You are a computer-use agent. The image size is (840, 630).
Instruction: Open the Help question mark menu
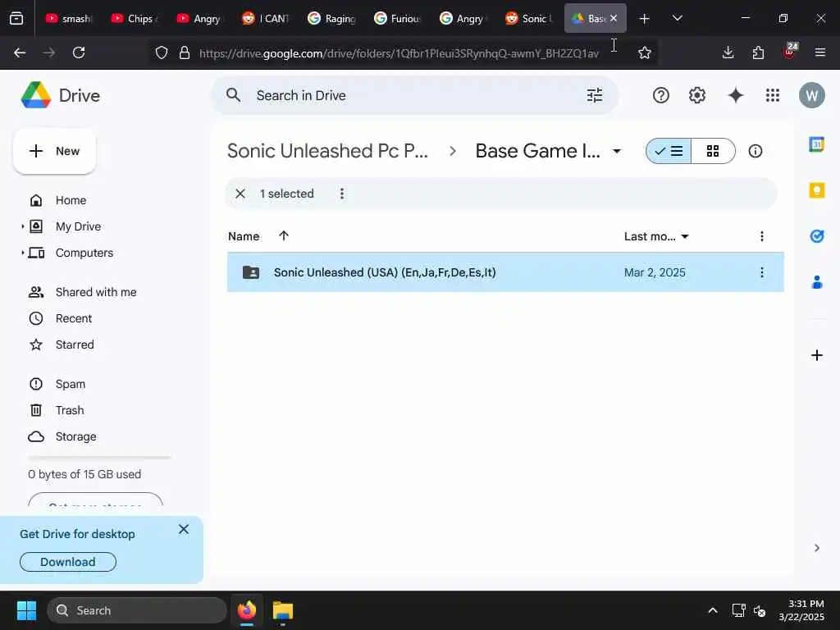click(x=661, y=95)
